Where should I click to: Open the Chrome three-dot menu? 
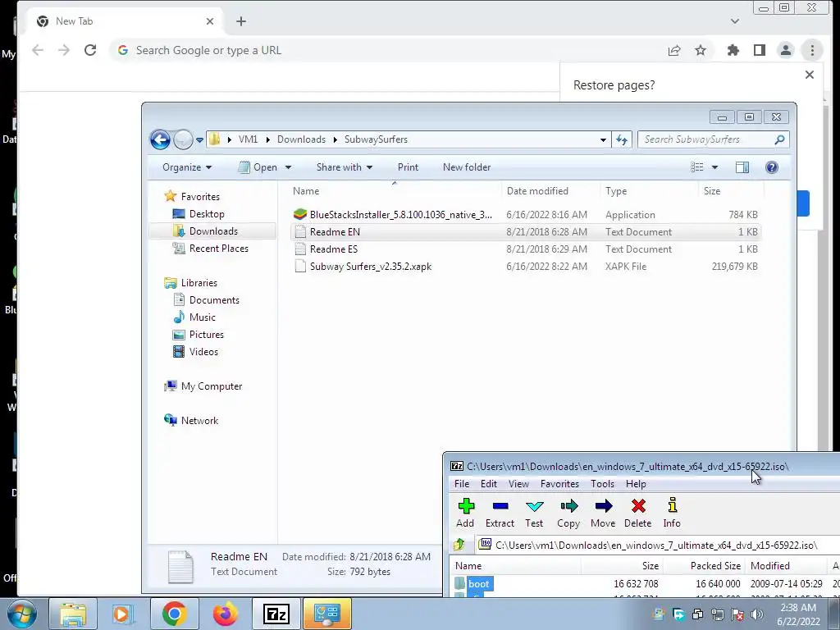(812, 50)
